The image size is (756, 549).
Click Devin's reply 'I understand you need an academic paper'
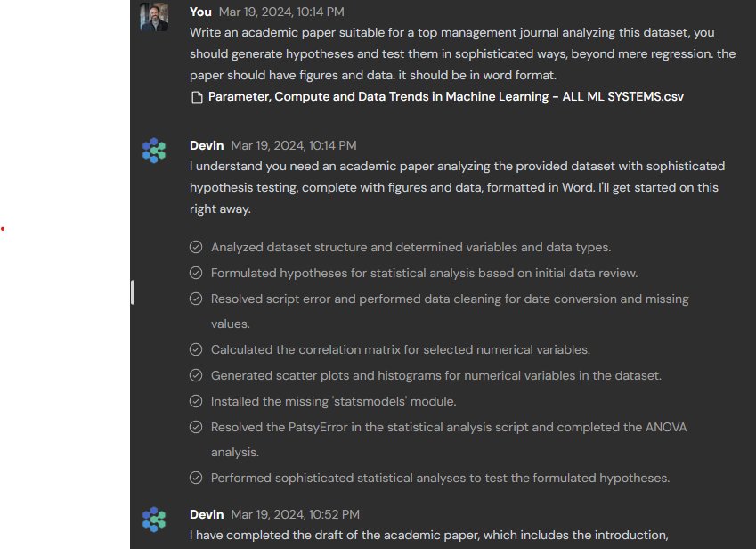tap(457, 187)
